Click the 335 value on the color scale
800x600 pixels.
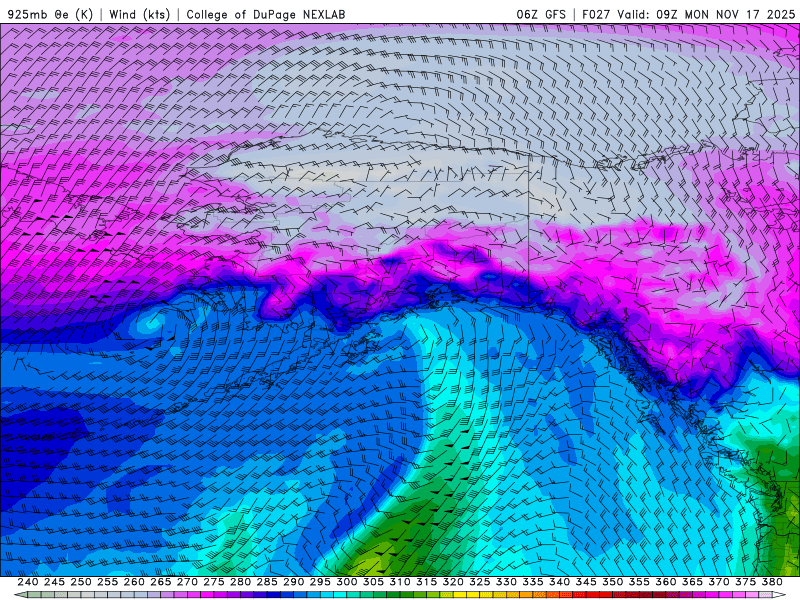pos(533,582)
